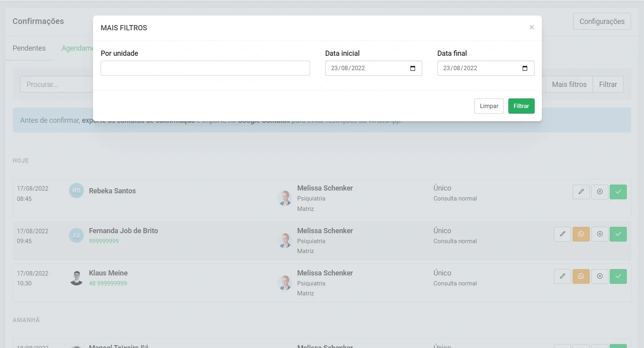The height and width of the screenshot is (348, 644).
Task: Click Rebeka Santos RS avatar
Action: (76, 191)
